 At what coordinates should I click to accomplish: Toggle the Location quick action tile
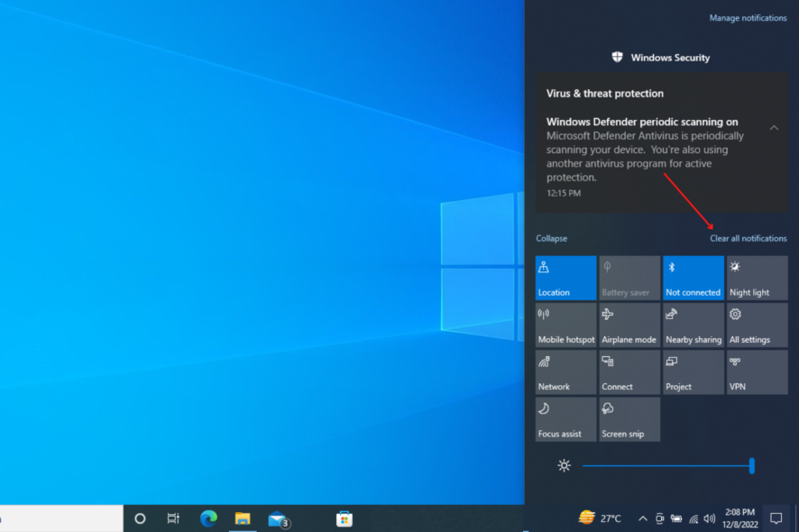[565, 278]
